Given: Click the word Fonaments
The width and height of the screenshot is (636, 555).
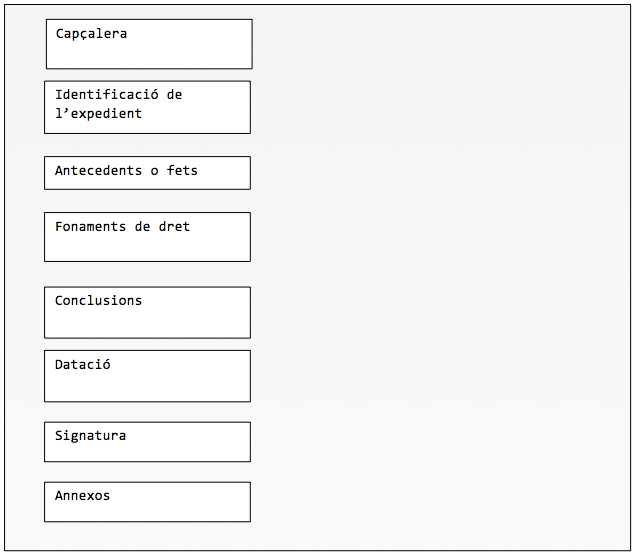Looking at the screenshot, I should [90, 226].
